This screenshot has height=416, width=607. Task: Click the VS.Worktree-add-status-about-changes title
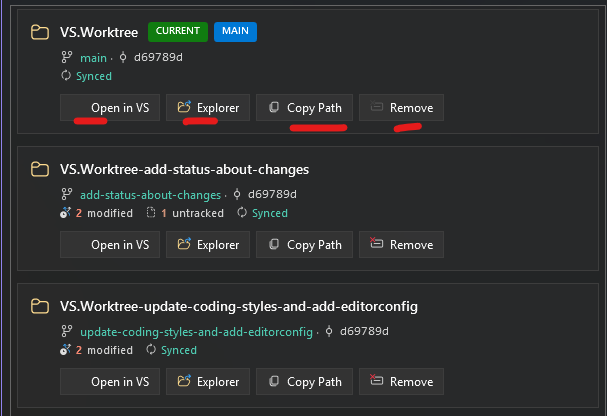(184, 169)
